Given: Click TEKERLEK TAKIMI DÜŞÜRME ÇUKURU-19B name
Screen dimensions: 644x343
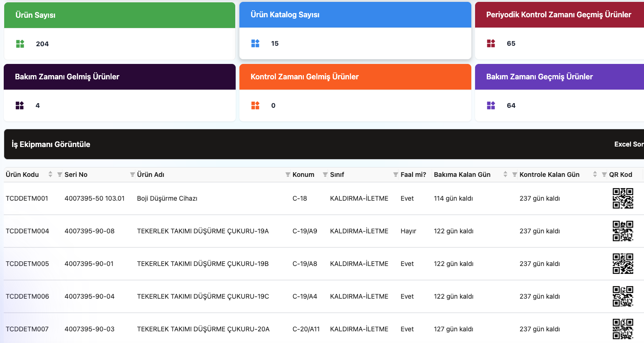Looking at the screenshot, I should 203,264.
